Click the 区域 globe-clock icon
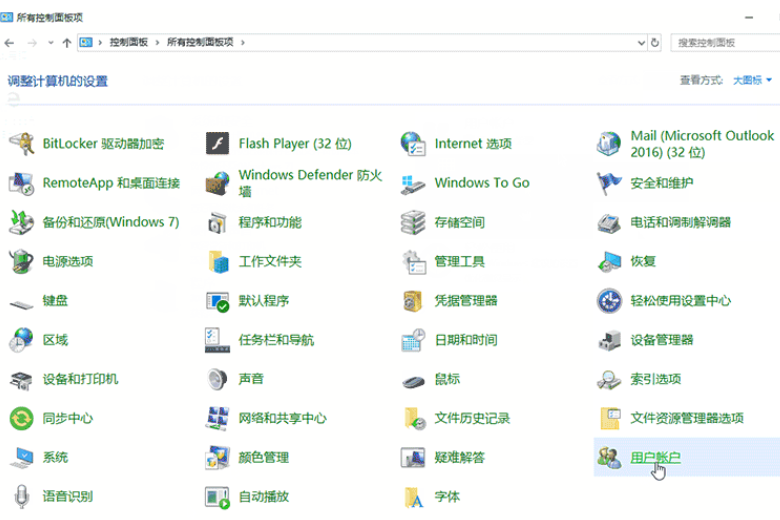Viewport: 780px width, 520px height. click(21, 340)
